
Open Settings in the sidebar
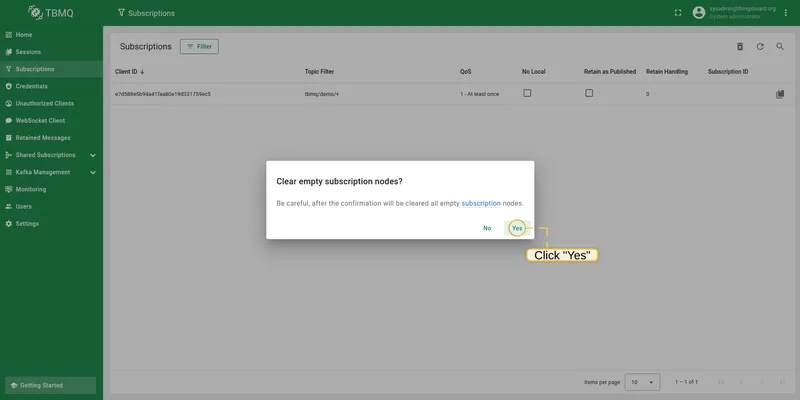[x=51, y=223]
